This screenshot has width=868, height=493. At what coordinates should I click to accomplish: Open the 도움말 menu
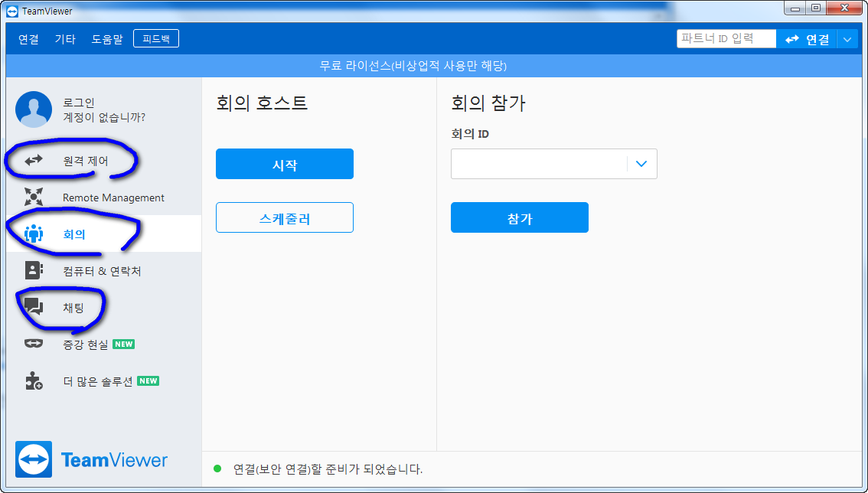[x=107, y=39]
